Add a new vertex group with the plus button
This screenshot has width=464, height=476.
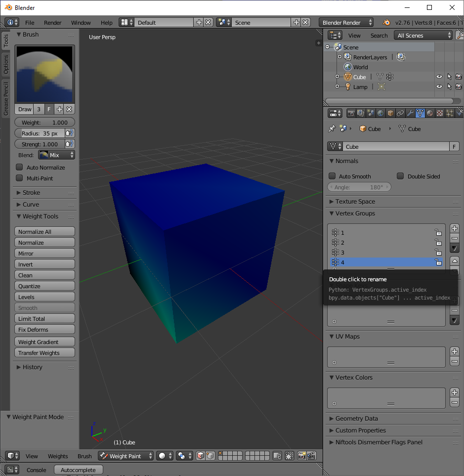pyautogui.click(x=454, y=228)
